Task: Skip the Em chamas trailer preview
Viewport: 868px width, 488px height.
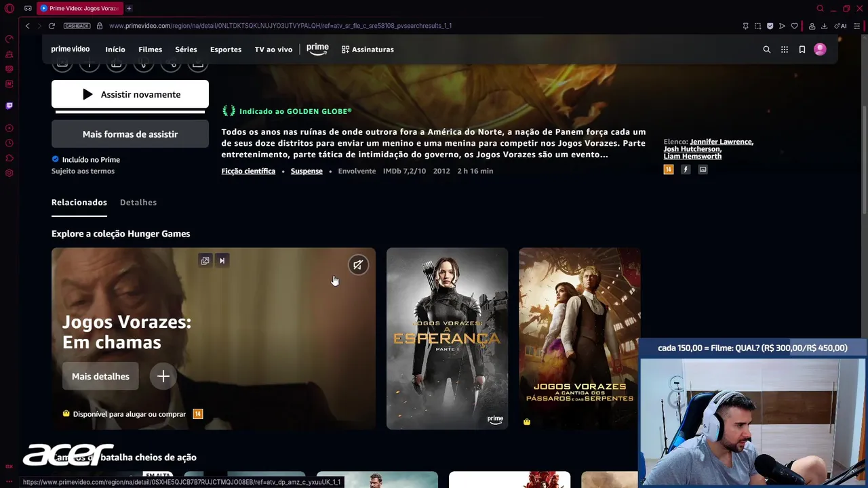Action: (222, 260)
